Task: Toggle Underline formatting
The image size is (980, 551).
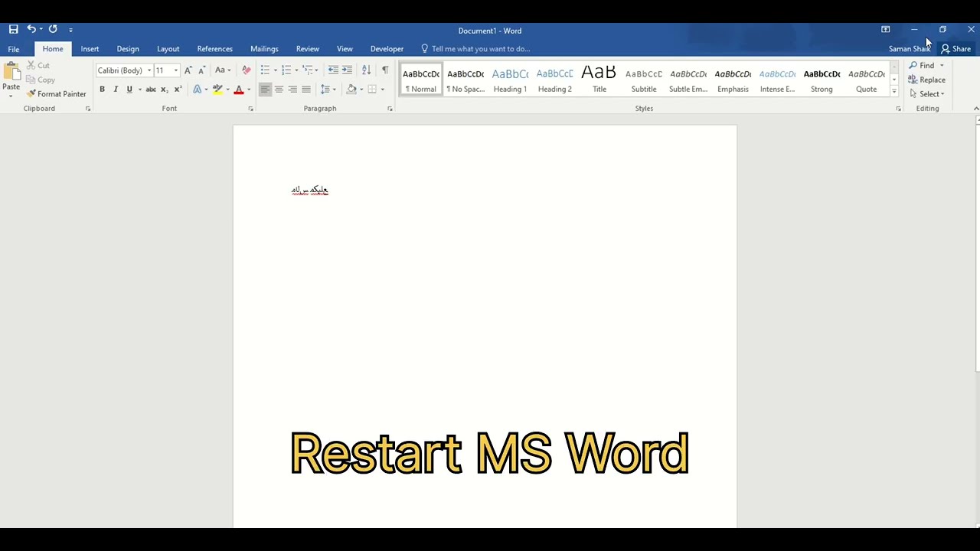Action: pyautogui.click(x=129, y=90)
